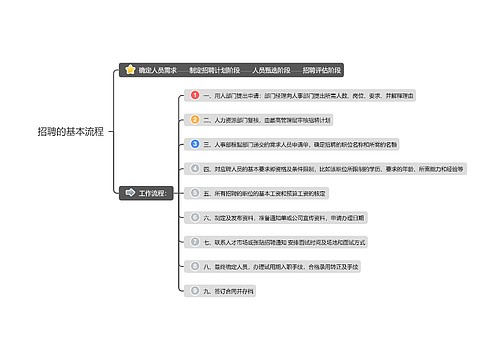Click the blue number 3 badge
Image resolution: width=500 pixels, height=360 pixels.
point(195,144)
